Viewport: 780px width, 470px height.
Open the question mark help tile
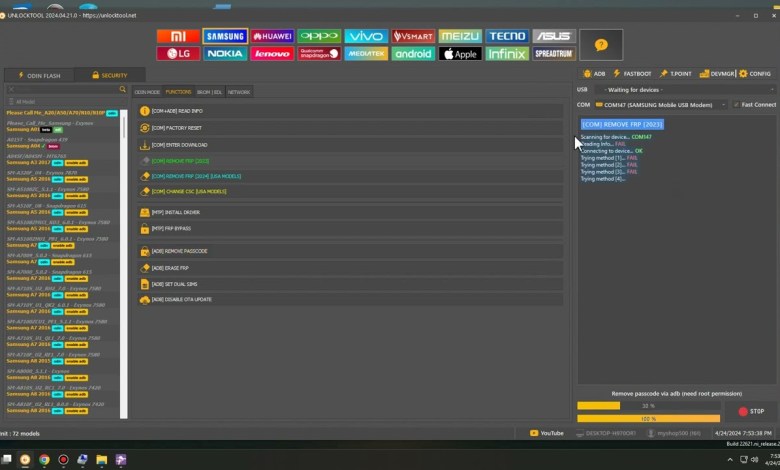(x=601, y=45)
